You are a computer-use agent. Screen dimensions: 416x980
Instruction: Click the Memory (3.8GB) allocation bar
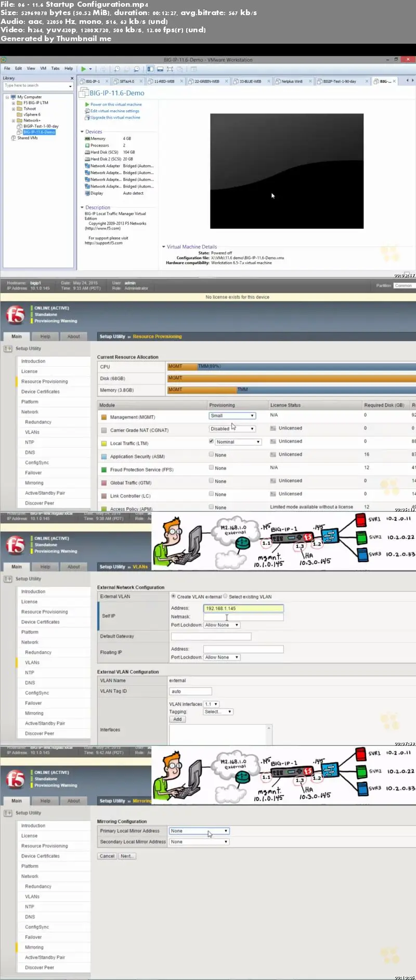(x=292, y=390)
